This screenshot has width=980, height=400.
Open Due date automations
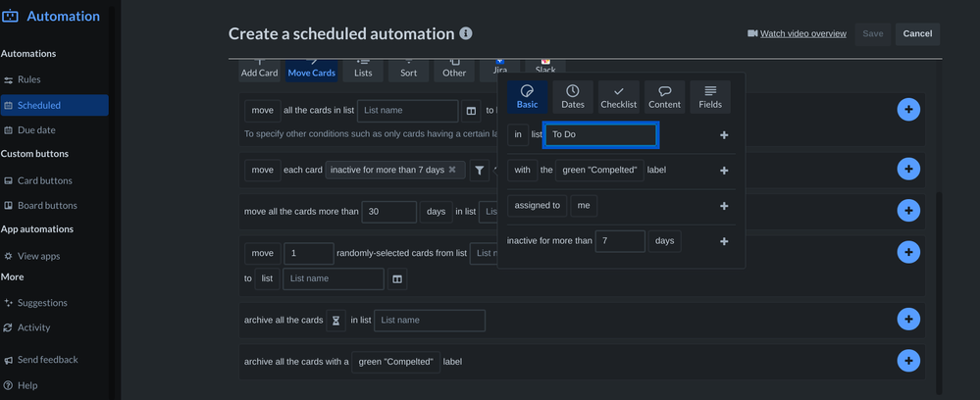pyautogui.click(x=54, y=130)
